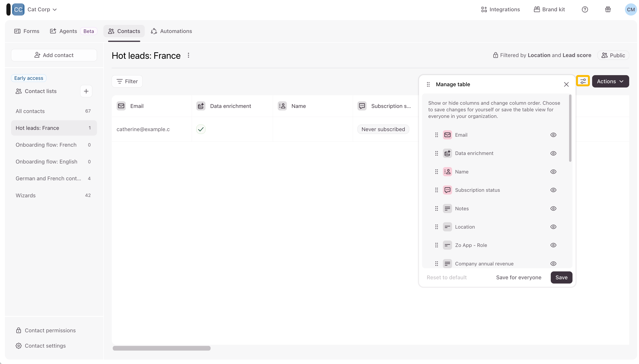Open the Forms tab
Viewport: 639px width, 364px height.
(27, 31)
